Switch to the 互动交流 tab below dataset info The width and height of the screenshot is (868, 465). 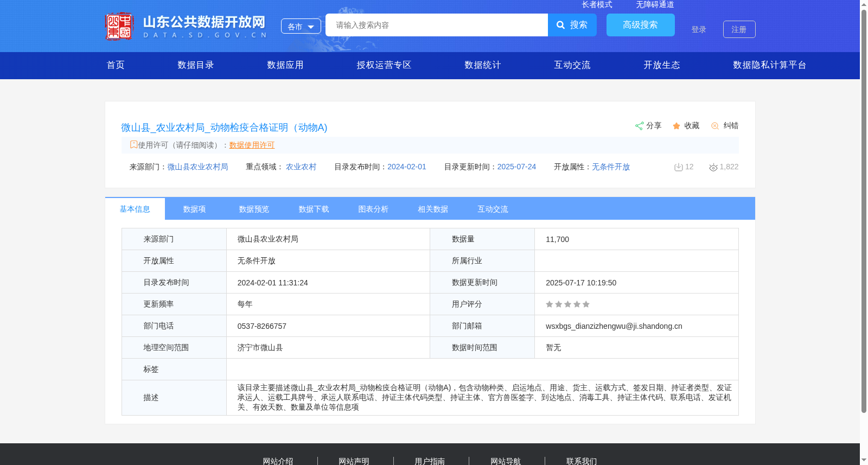pos(493,209)
